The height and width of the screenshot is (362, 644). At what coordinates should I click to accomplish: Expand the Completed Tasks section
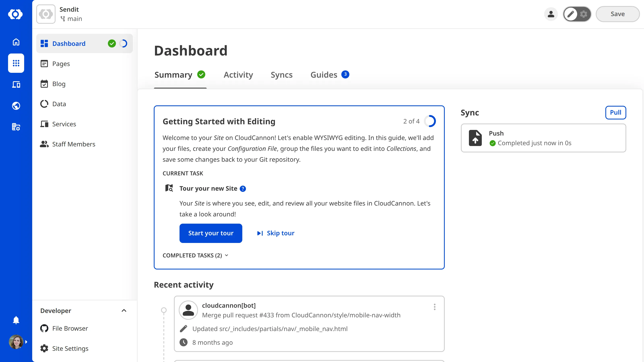(195, 255)
